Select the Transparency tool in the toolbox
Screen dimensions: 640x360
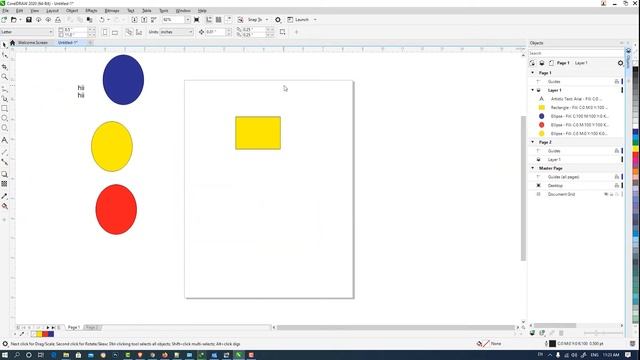point(4,184)
